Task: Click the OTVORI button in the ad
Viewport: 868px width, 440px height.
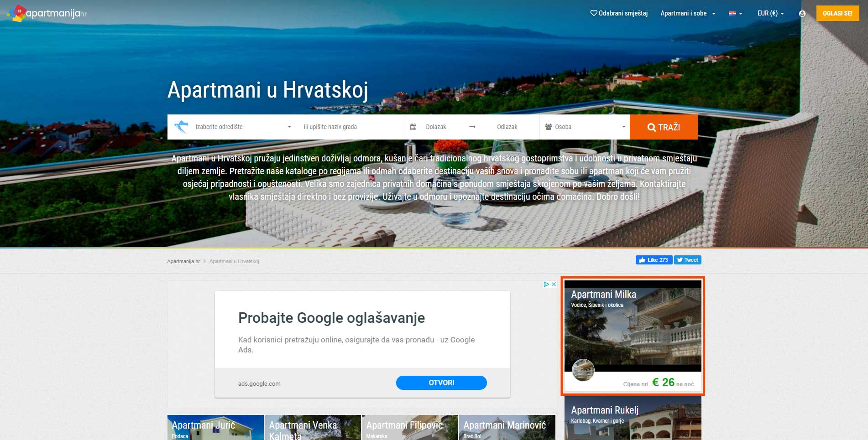Action: pos(441,383)
